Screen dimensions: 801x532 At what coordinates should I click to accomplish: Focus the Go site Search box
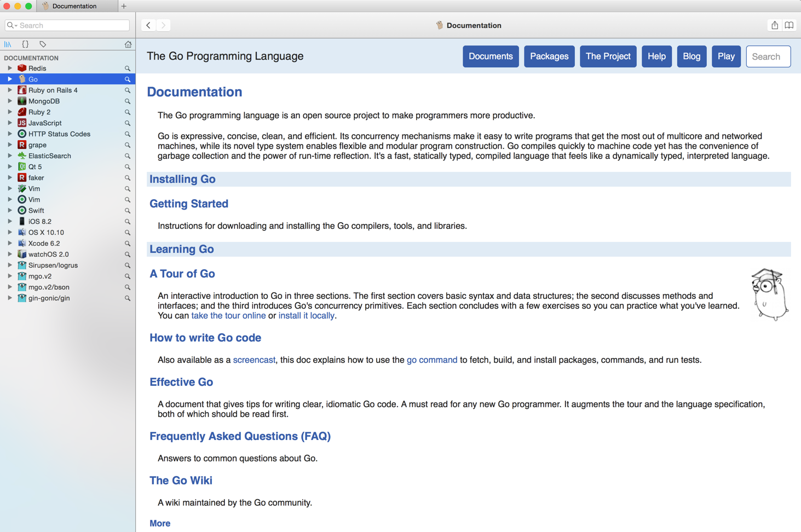(768, 56)
